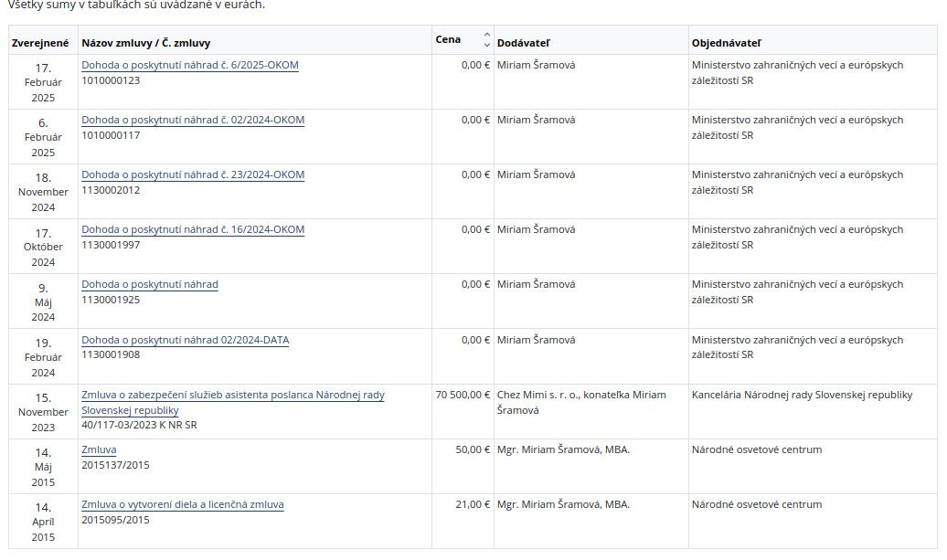947x560 pixels.
Task: Click the 15. November 2023 date cell
Action: click(x=43, y=412)
